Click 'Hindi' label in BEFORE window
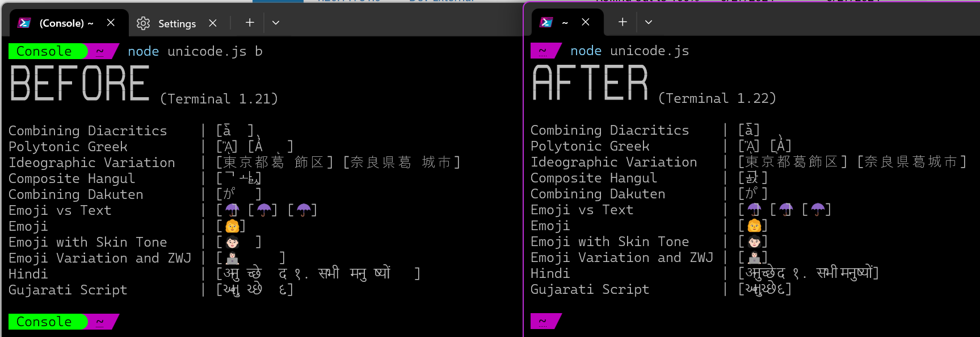Viewport: 980px width, 337px height. point(28,274)
